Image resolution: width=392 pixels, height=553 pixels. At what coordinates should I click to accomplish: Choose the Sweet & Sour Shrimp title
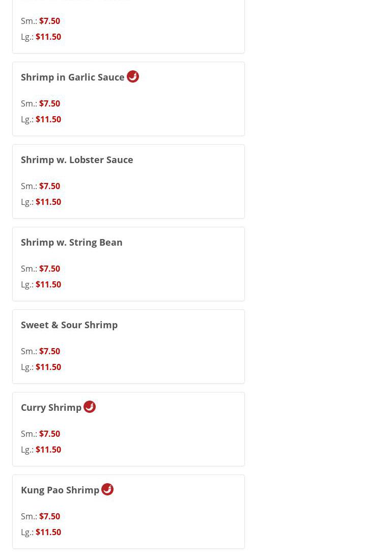click(x=69, y=325)
